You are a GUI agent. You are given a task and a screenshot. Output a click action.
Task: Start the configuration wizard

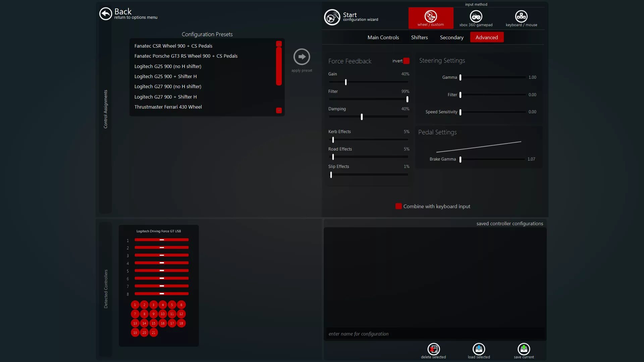coord(332,17)
